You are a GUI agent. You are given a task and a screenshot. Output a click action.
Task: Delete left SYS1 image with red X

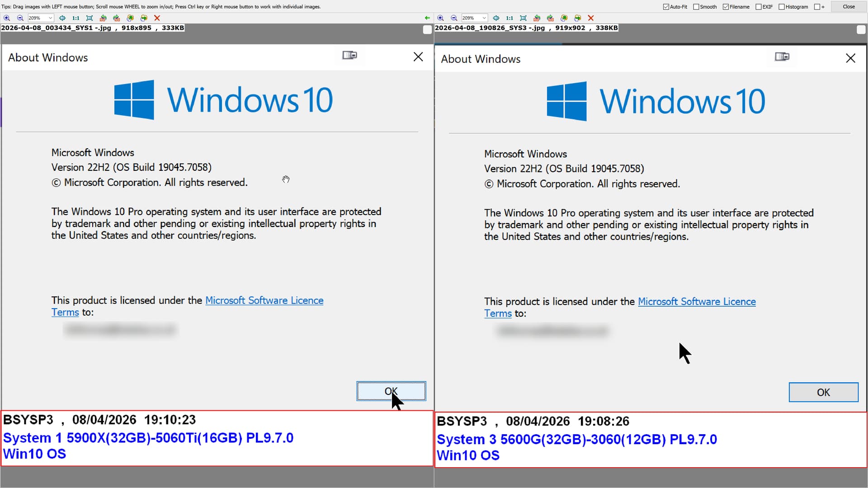pyautogui.click(x=157, y=18)
